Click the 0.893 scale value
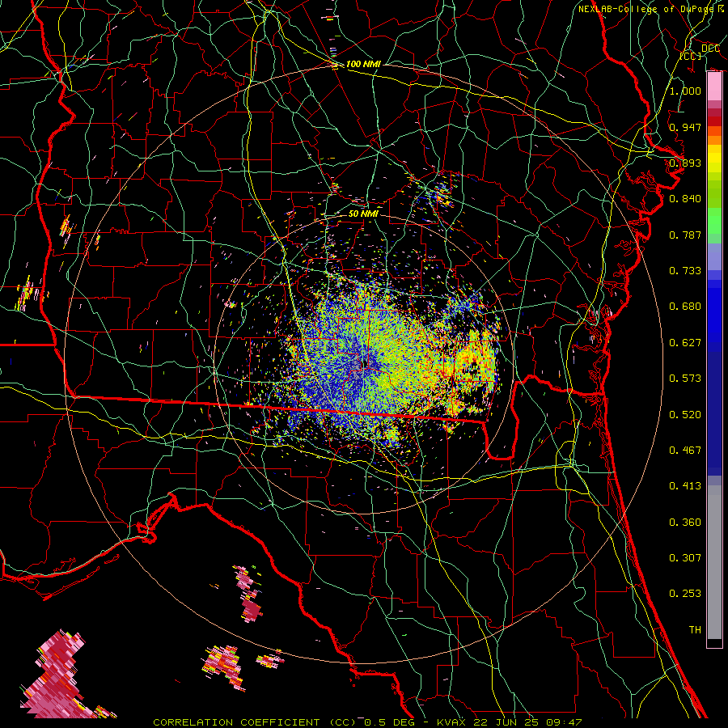 pyautogui.click(x=685, y=163)
